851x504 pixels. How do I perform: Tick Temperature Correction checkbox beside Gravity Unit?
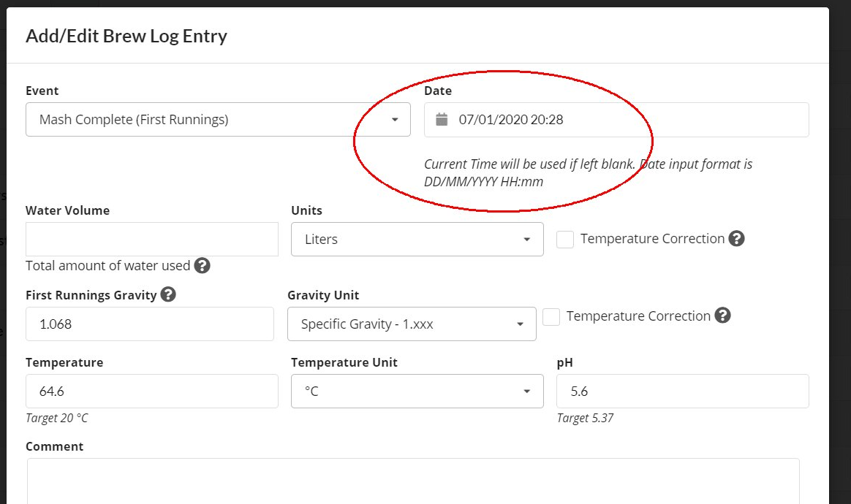[551, 317]
